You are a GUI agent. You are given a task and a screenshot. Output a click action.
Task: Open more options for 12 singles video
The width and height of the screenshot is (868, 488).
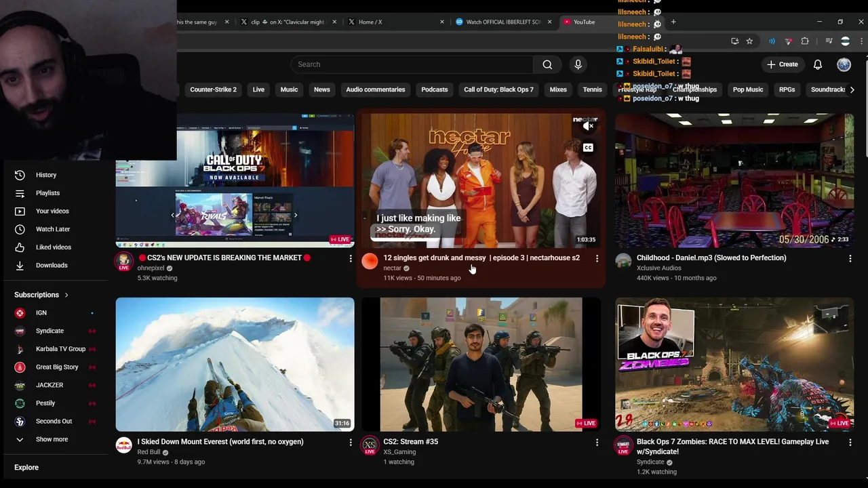pos(597,258)
